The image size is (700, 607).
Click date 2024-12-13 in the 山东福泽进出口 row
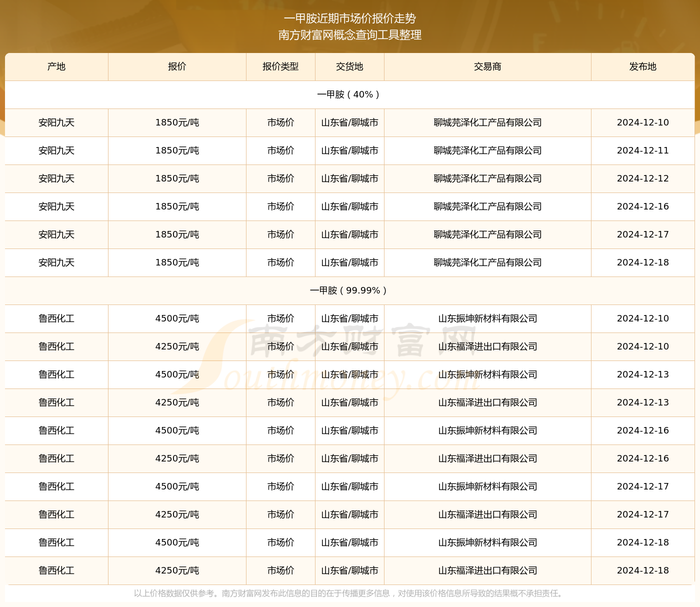point(643,402)
